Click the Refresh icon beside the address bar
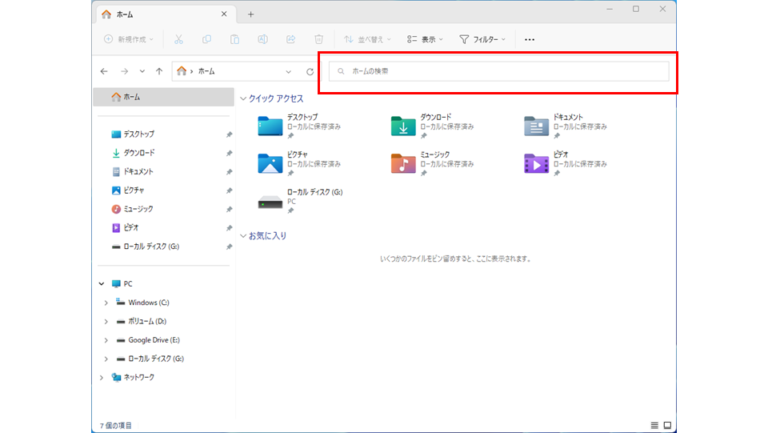 click(310, 72)
